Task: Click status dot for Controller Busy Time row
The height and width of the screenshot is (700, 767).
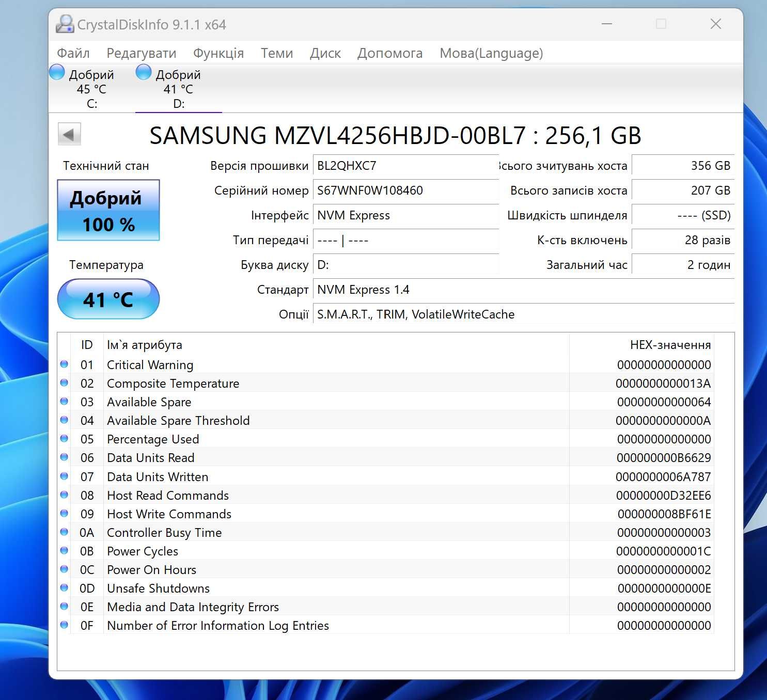Action: 64,532
